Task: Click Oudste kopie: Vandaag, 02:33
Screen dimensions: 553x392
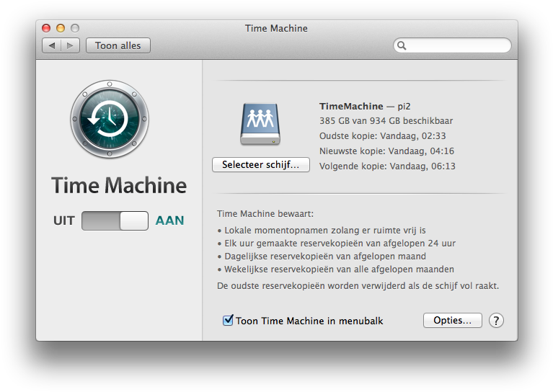Action: click(382, 136)
